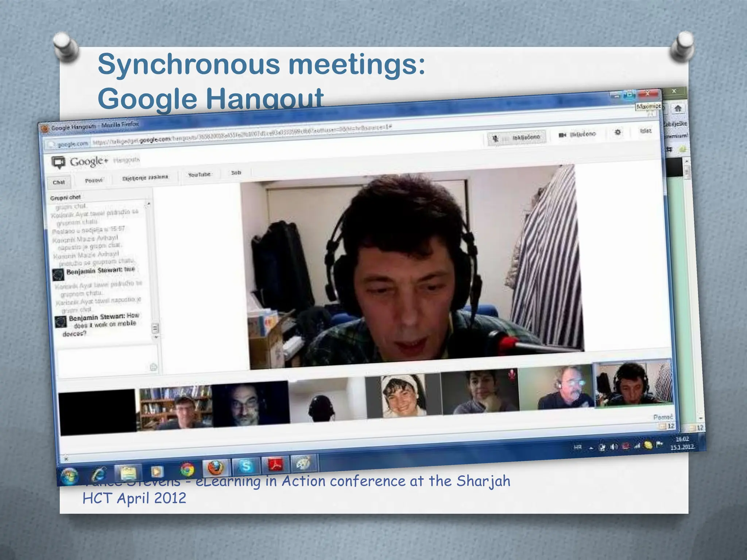The image size is (747, 560).
Task: Click the chat scrollbar down arrow
Action: tap(156, 338)
